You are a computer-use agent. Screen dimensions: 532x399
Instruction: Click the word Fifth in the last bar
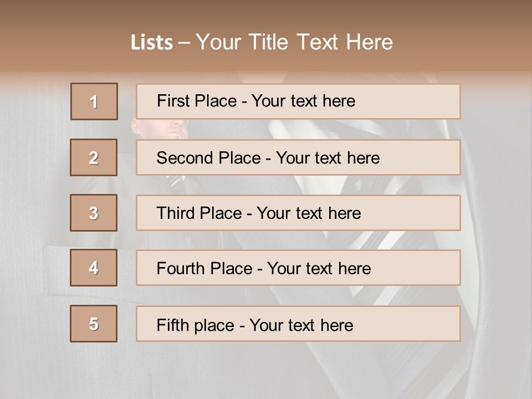tap(172, 325)
